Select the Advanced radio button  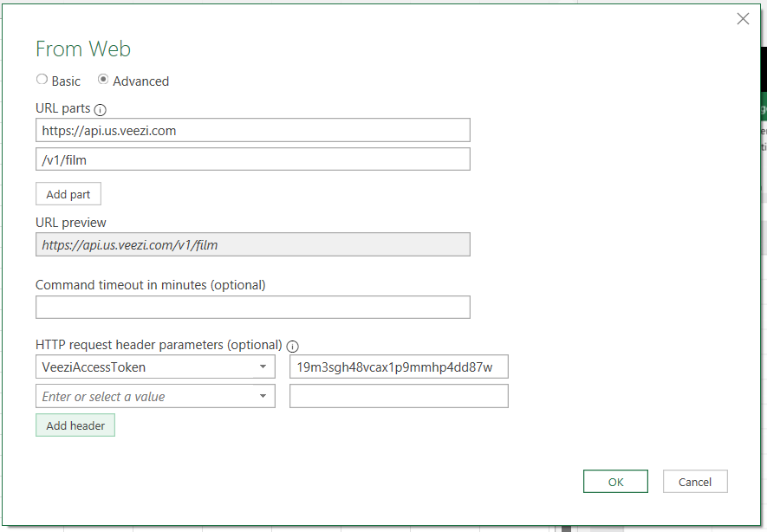click(x=103, y=80)
